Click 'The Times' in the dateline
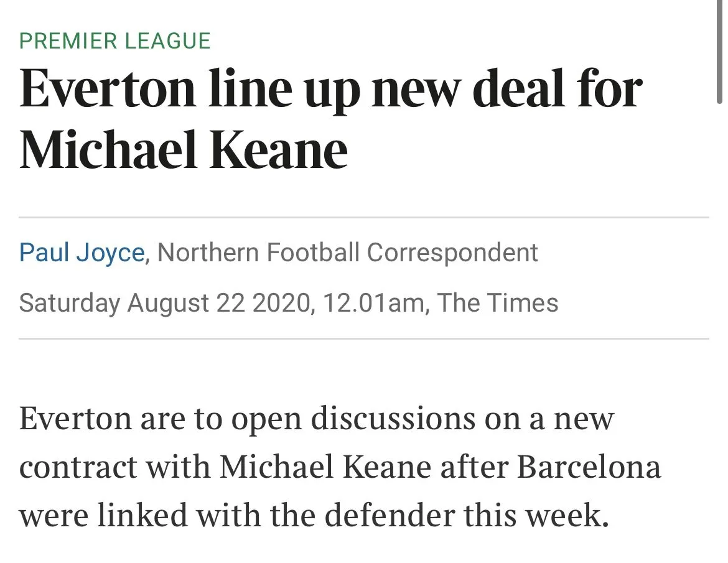 tap(497, 303)
